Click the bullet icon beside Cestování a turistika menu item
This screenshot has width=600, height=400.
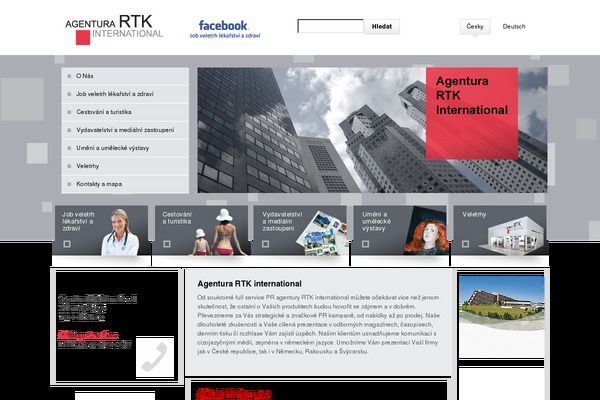click(x=69, y=112)
